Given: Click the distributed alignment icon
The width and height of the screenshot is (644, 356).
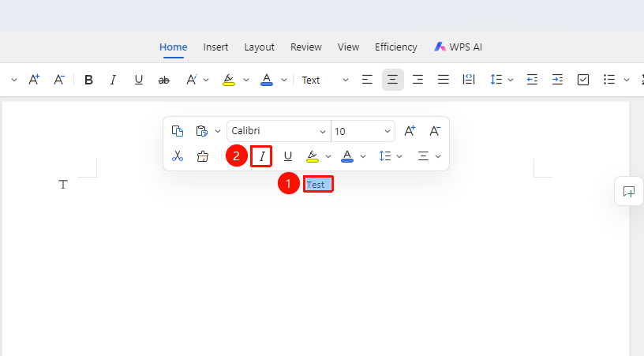Looking at the screenshot, I should tap(469, 80).
